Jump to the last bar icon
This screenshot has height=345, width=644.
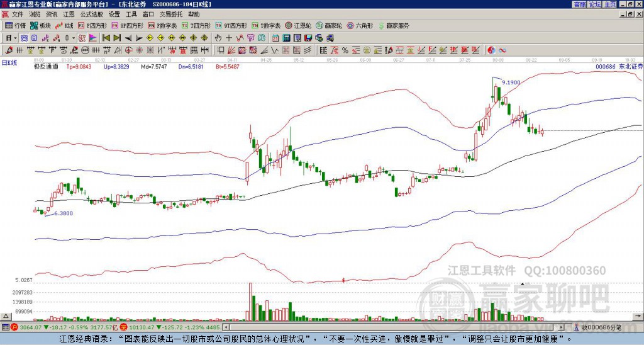click(117, 38)
